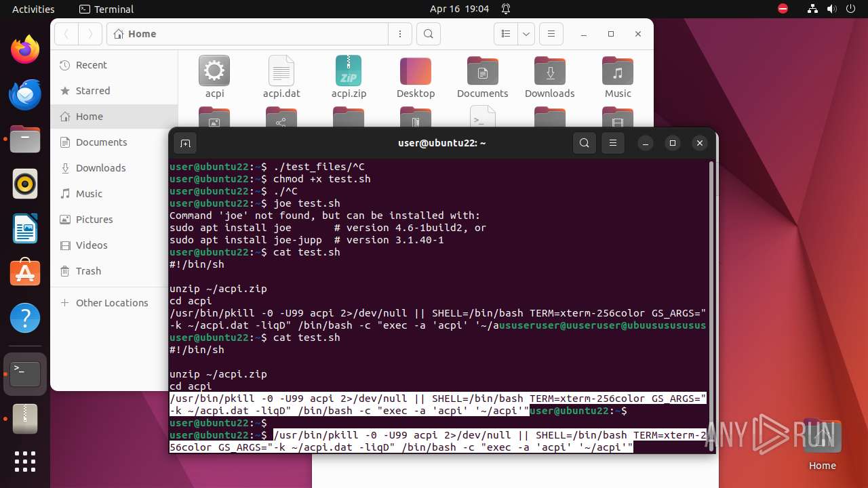Open Downloads folder in file grid
The width and height of the screenshot is (868, 488).
pyautogui.click(x=550, y=77)
